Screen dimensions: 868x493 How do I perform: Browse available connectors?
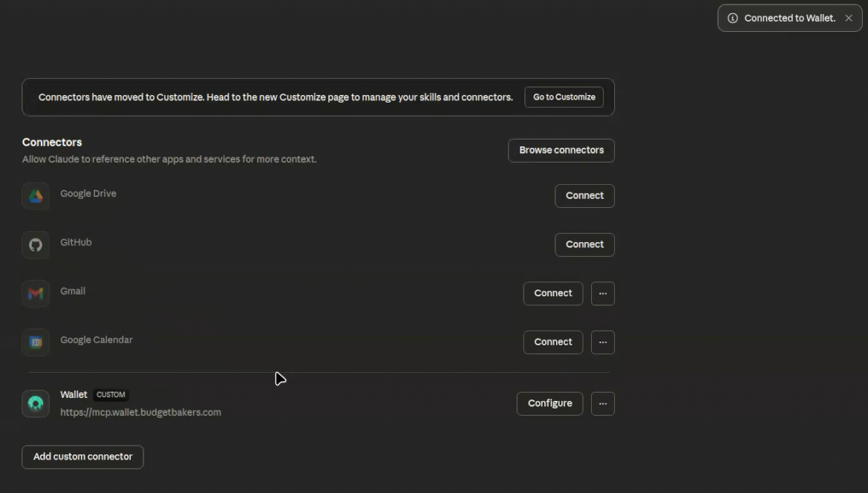click(561, 150)
